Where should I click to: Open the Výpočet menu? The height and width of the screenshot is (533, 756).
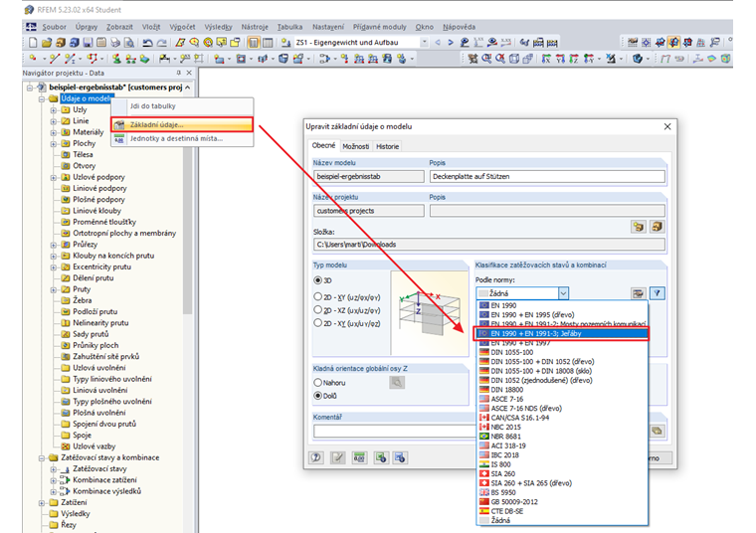pos(182,27)
